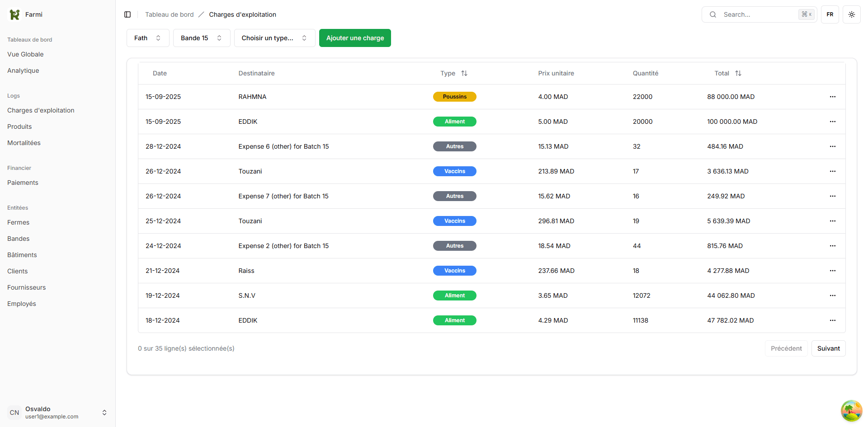Image resolution: width=868 pixels, height=427 pixels.
Task: Navigate to Tableau de bord breadcrumb
Action: point(169,14)
